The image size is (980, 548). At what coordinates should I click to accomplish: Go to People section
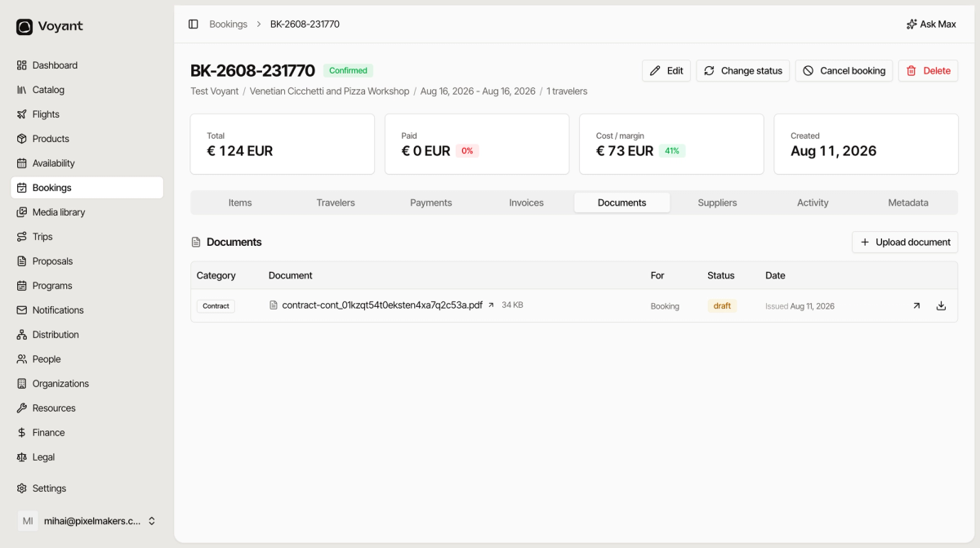[87, 359]
